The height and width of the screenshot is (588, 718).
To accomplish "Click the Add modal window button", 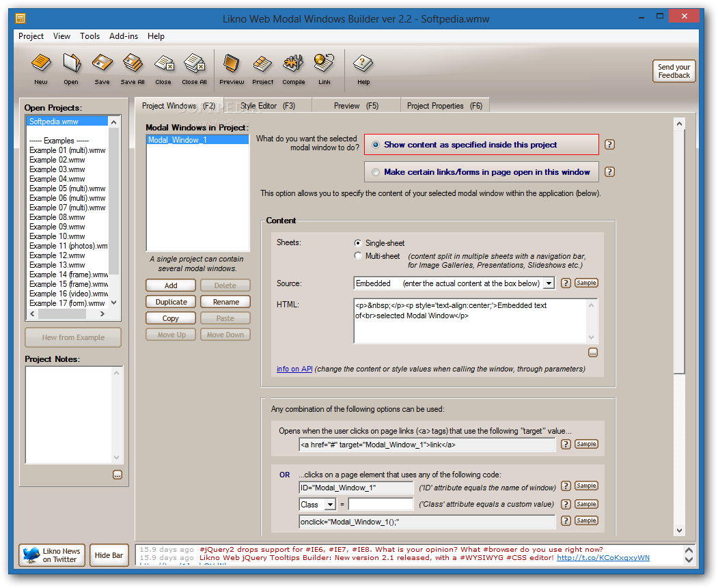I will coord(171,285).
